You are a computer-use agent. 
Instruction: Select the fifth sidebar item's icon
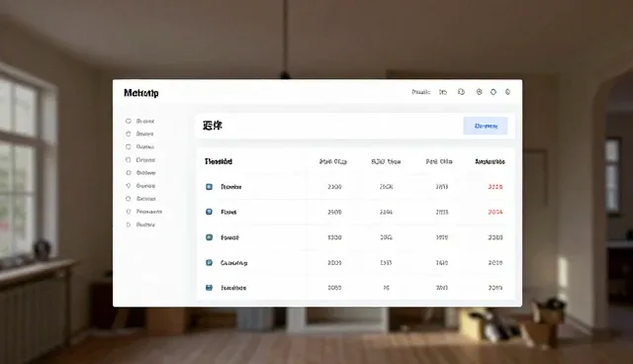(129, 173)
